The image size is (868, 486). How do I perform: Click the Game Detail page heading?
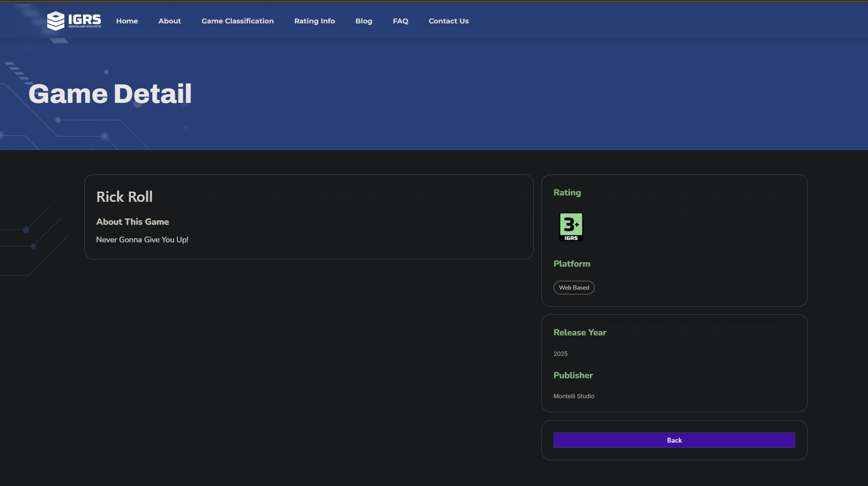110,94
